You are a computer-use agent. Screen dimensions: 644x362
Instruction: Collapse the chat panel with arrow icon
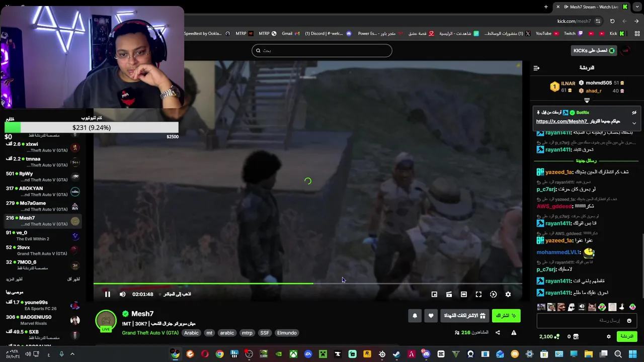pyautogui.click(x=536, y=68)
